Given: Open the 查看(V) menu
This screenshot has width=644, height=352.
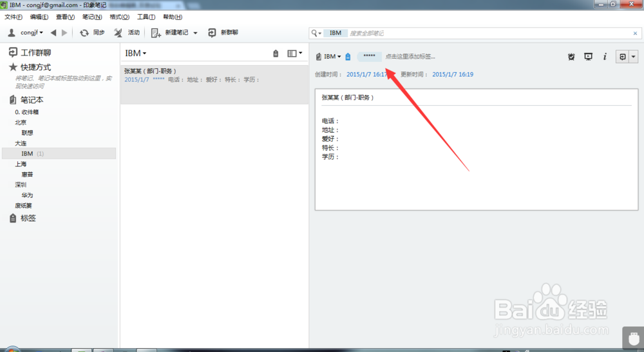Looking at the screenshot, I should tap(65, 17).
